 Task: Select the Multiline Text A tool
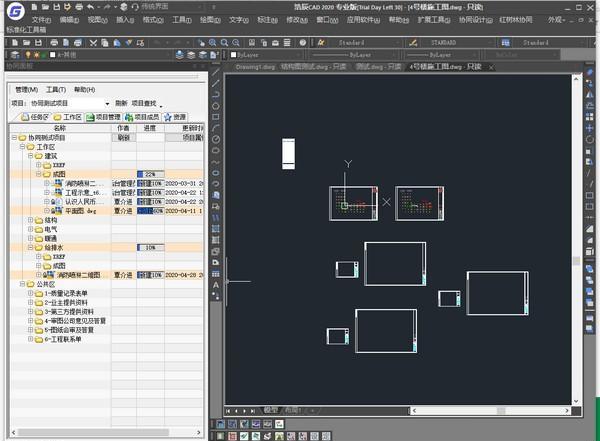(216, 285)
